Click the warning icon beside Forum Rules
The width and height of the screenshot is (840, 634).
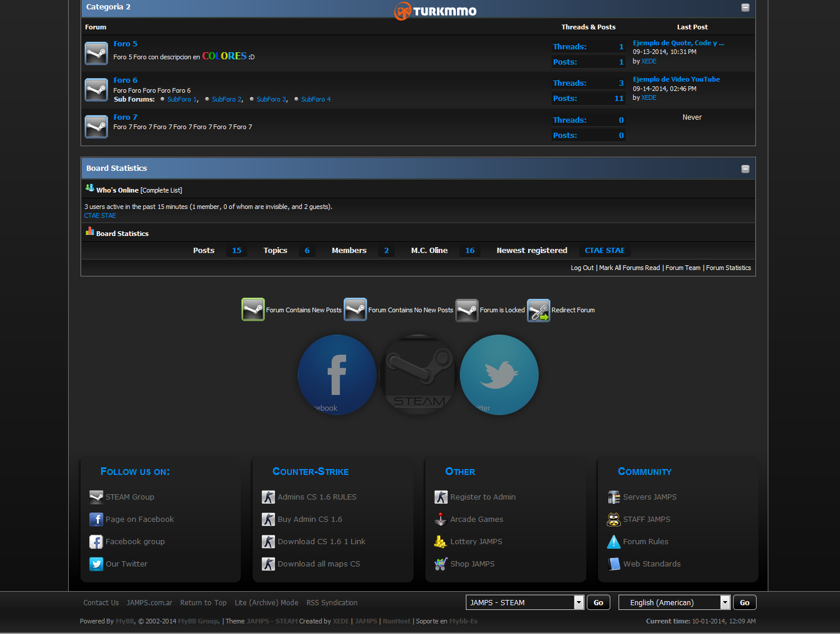click(614, 542)
